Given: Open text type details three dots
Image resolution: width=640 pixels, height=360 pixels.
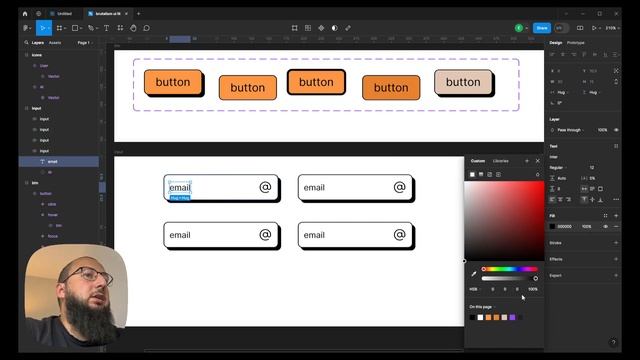Looking at the screenshot, I should (616, 200).
